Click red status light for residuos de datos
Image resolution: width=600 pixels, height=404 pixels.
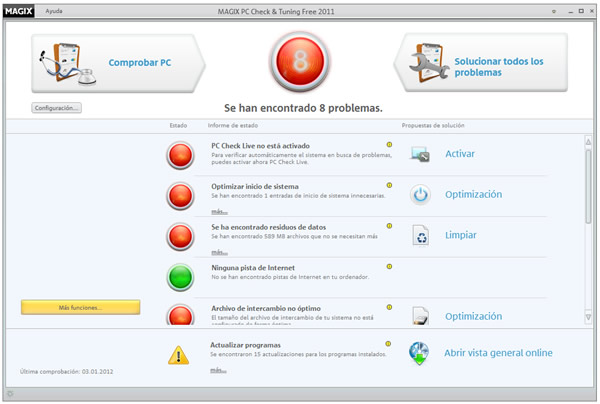(x=180, y=236)
